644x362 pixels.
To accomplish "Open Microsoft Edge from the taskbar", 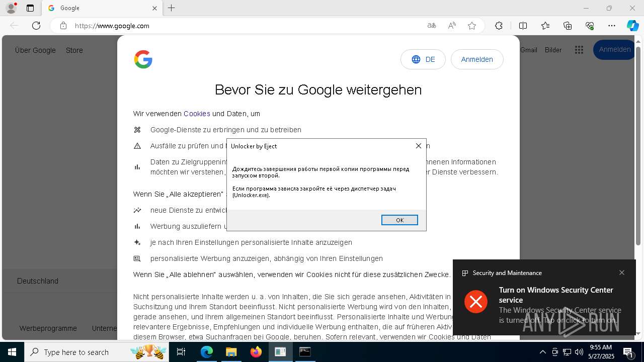I will 207,352.
